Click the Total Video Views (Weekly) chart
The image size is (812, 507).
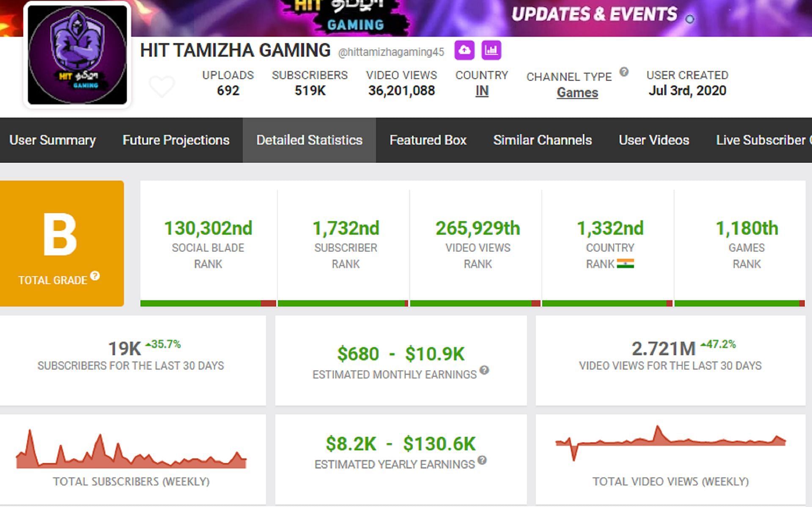(671, 443)
